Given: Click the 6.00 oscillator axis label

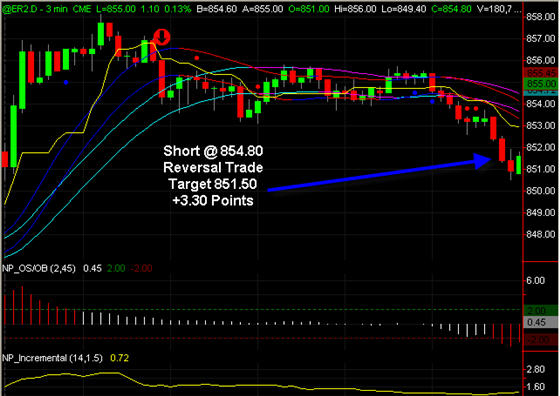Looking at the screenshot, I should point(535,281).
